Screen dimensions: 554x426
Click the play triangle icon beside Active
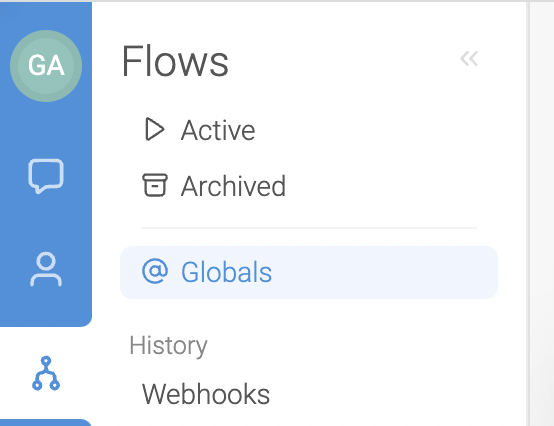[x=154, y=129]
